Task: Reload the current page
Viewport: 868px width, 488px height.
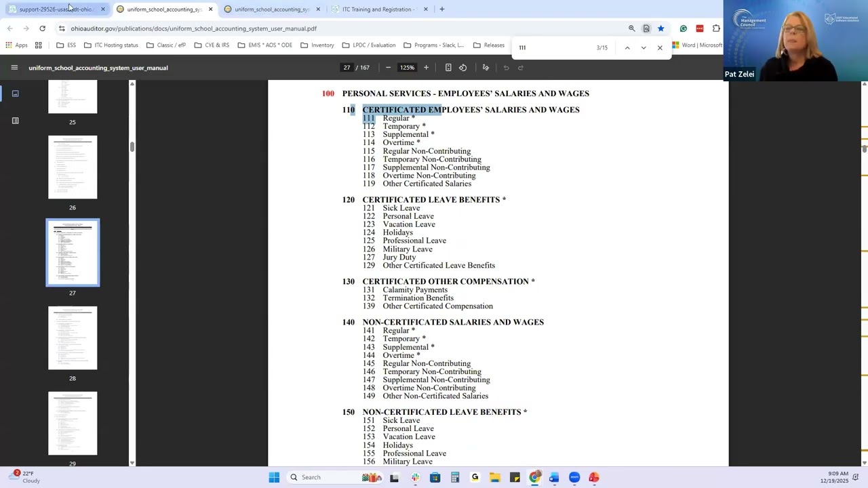Action: coord(42,28)
